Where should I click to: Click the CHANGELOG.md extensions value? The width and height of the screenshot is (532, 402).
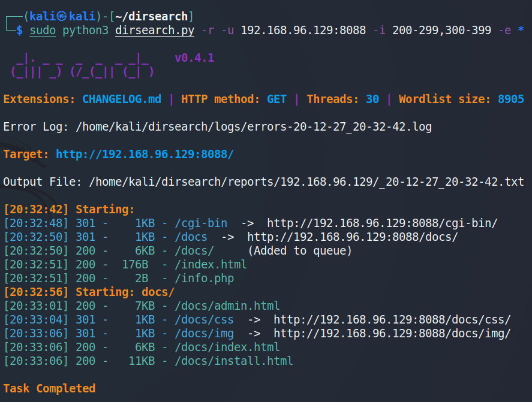(x=122, y=99)
